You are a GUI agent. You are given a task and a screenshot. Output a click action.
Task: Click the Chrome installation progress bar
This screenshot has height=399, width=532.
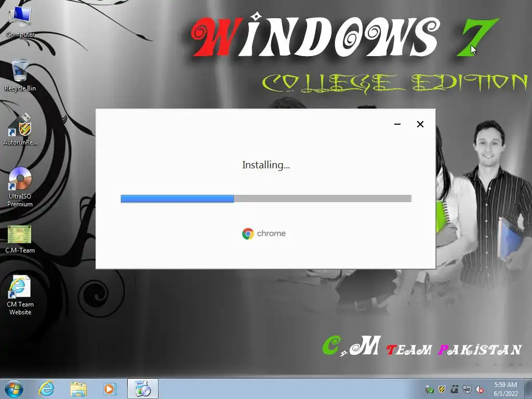click(x=266, y=199)
